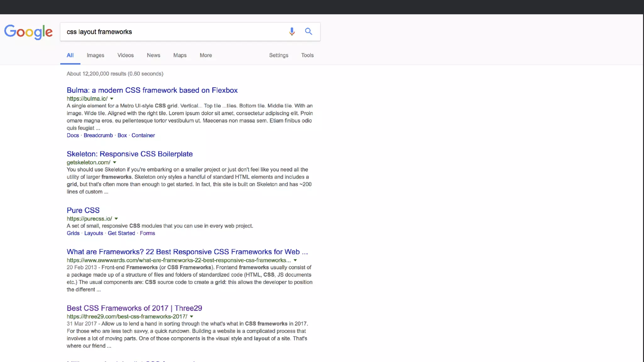Open the Breadcrumb sitelink under Bulma

pyautogui.click(x=98, y=135)
